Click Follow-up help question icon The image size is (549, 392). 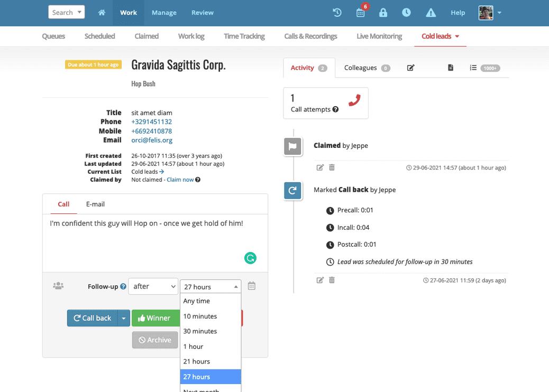click(x=123, y=286)
